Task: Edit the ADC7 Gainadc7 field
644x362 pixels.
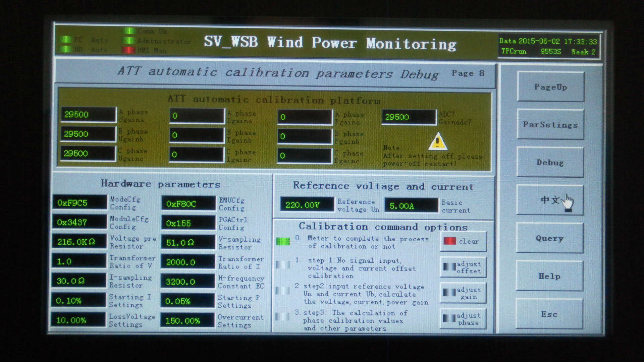Action: [409, 117]
